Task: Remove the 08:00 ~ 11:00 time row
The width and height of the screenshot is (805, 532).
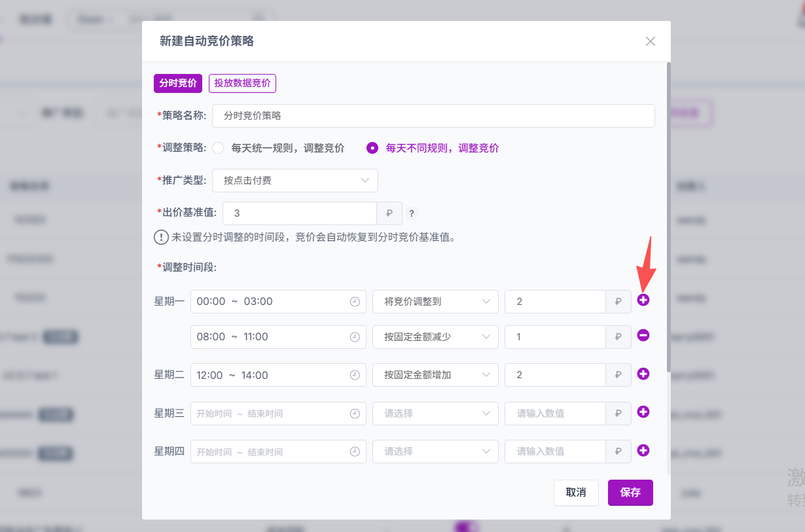Action: tap(643, 336)
